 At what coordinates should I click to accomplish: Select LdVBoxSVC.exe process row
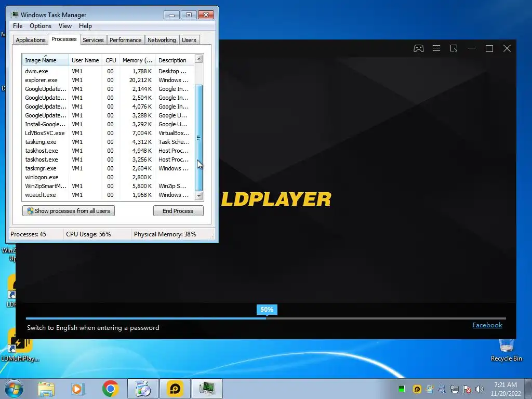pyautogui.click(x=108, y=133)
